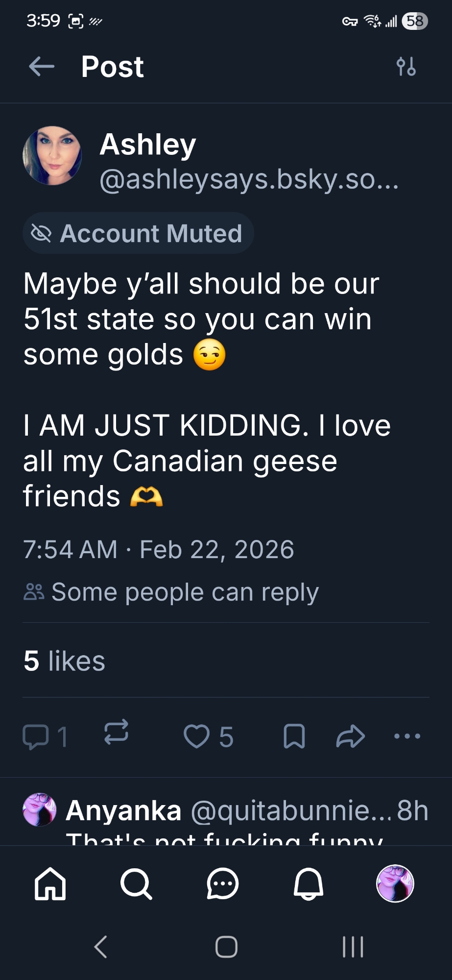Bookmark this post

point(294,736)
